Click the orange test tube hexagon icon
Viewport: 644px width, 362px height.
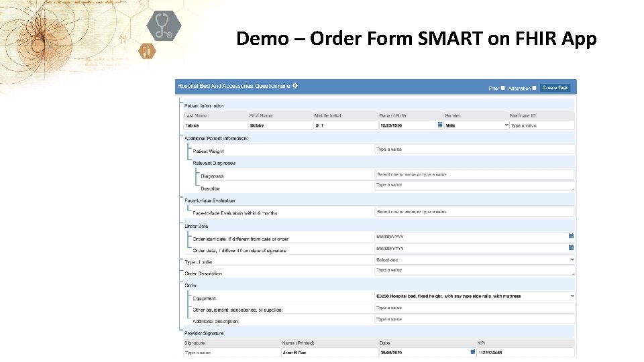tap(147, 52)
